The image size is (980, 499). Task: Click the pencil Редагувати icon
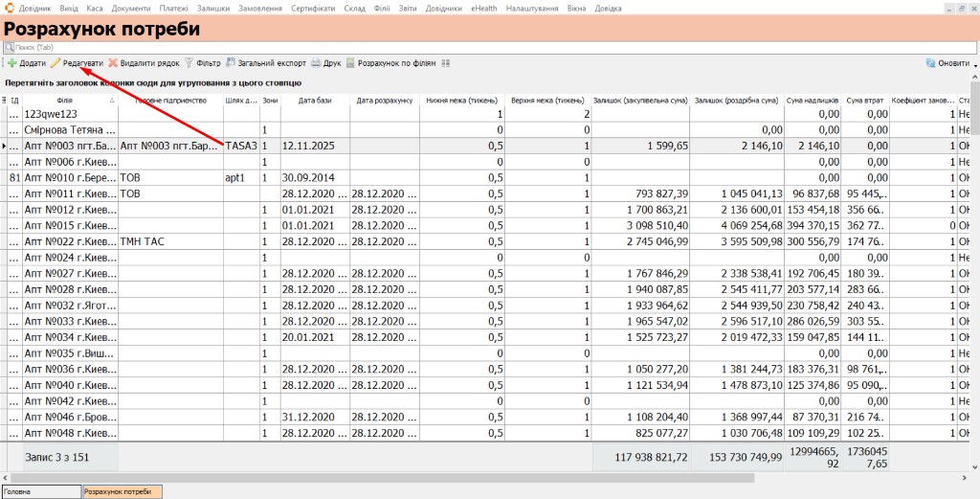coord(56,63)
